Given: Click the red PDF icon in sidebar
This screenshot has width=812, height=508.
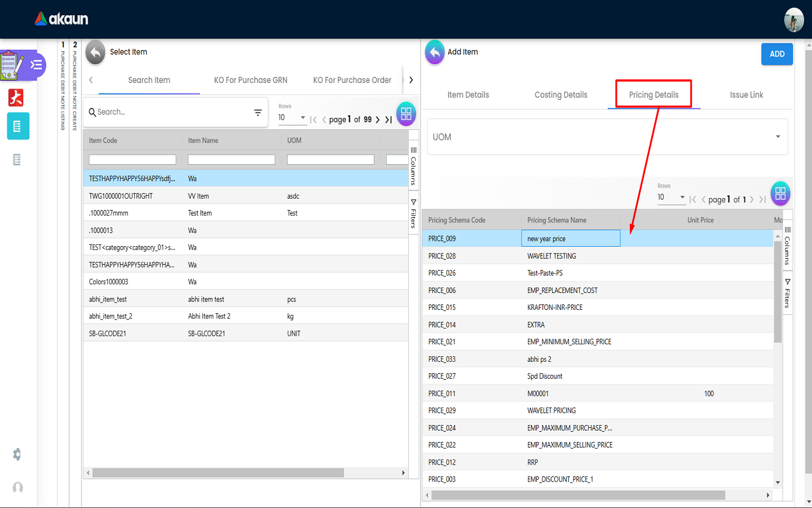Looking at the screenshot, I should 16,98.
